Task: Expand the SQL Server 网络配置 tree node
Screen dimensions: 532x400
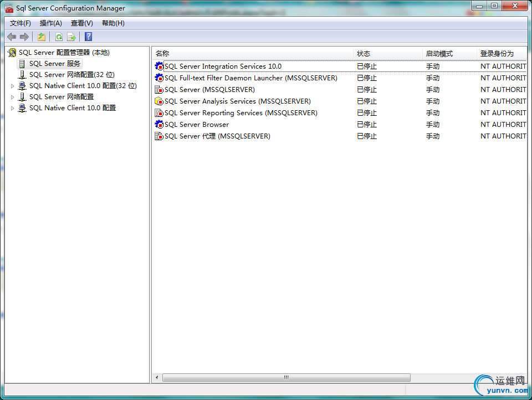Action: pos(12,98)
